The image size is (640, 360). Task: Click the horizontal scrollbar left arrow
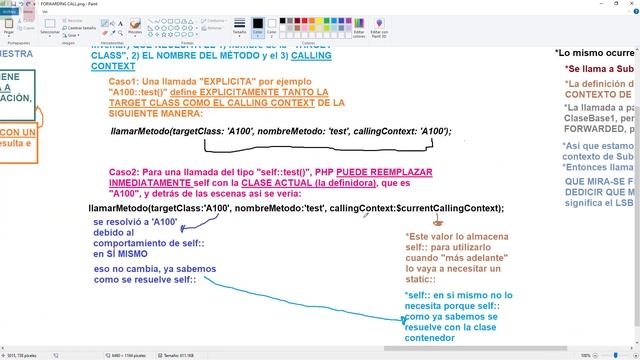[x=2, y=349]
